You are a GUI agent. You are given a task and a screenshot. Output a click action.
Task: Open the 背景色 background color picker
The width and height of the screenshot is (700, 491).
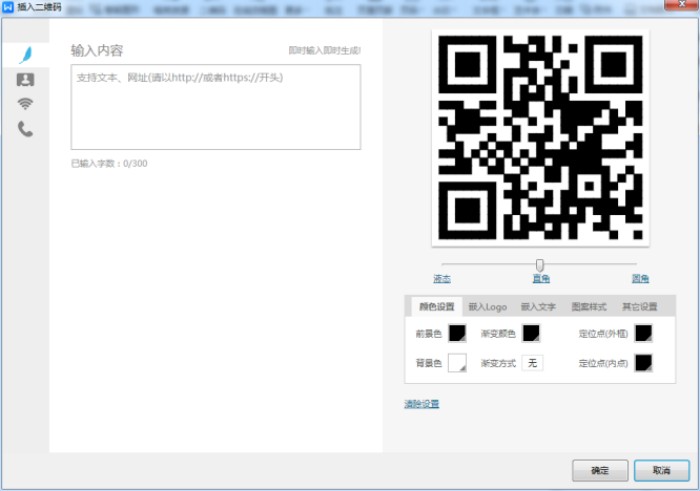coord(457,363)
